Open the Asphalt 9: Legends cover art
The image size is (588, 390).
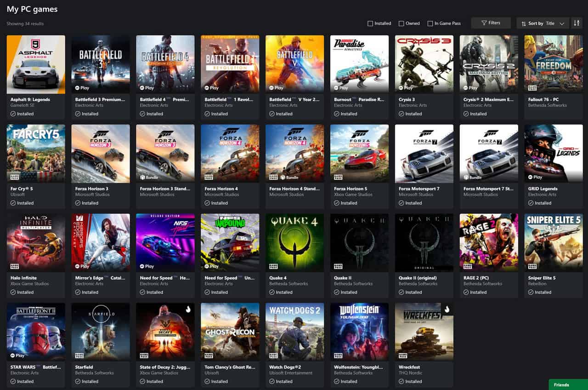click(x=36, y=64)
